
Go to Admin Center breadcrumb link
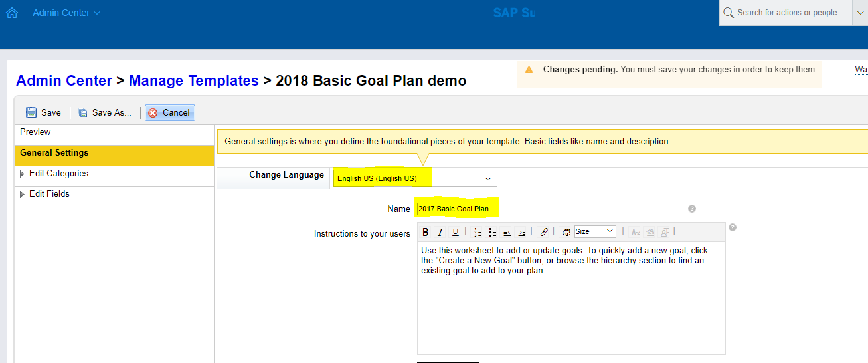pos(64,81)
